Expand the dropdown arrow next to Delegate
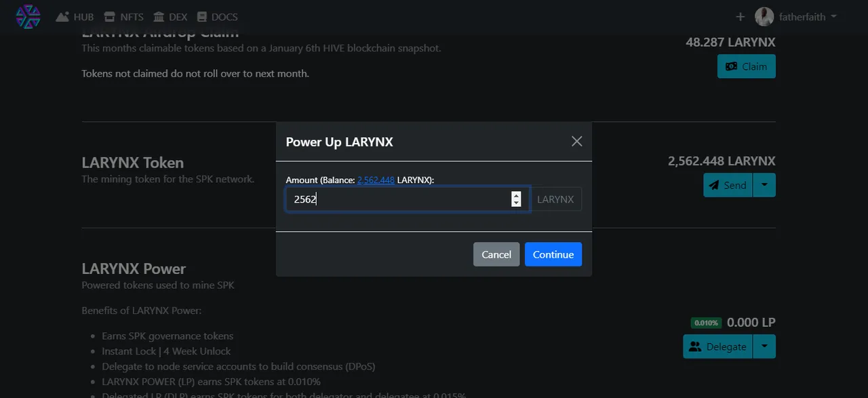Screen dimensions: 868x398 coord(764,346)
